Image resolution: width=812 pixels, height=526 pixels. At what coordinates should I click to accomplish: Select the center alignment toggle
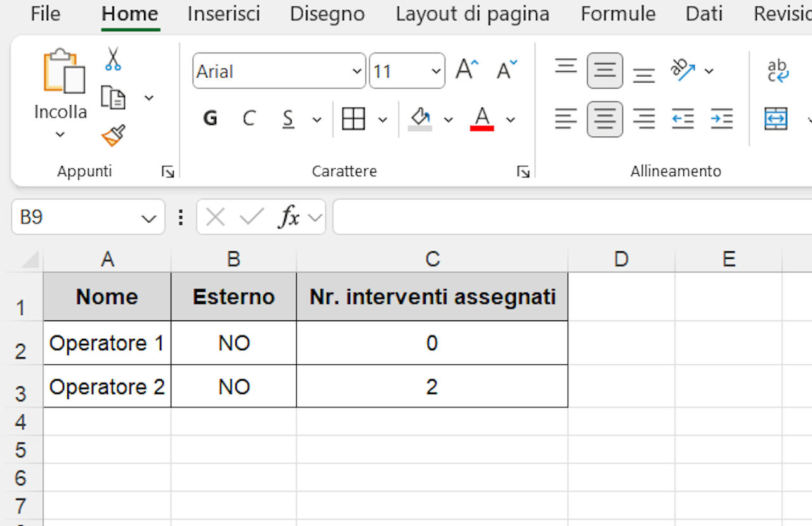click(x=605, y=119)
